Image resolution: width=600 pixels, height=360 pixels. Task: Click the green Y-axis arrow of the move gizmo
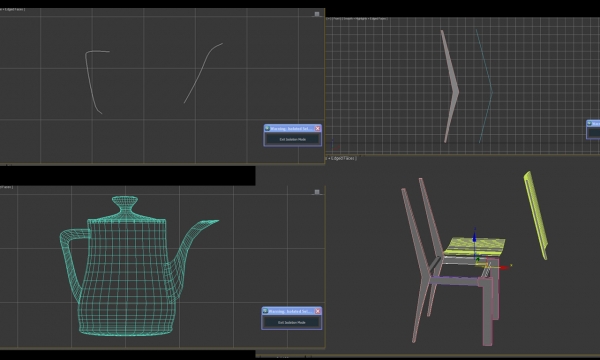[x=478, y=260]
